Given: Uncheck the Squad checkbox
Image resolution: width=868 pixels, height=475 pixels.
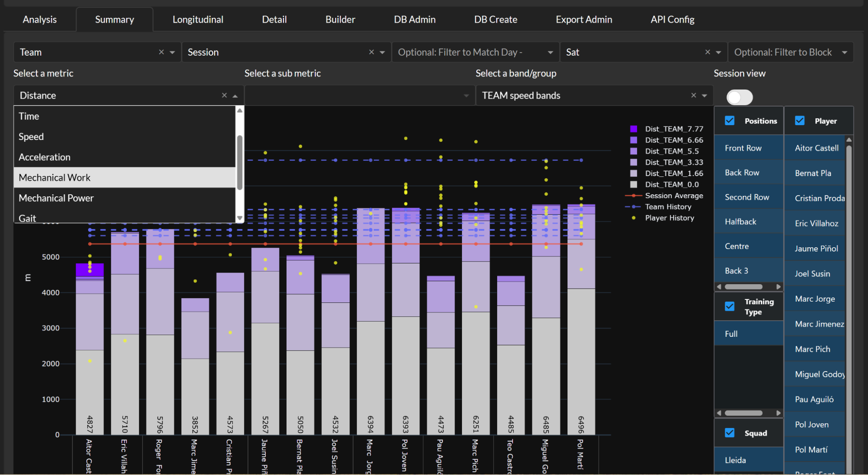Looking at the screenshot, I should pyautogui.click(x=729, y=433).
